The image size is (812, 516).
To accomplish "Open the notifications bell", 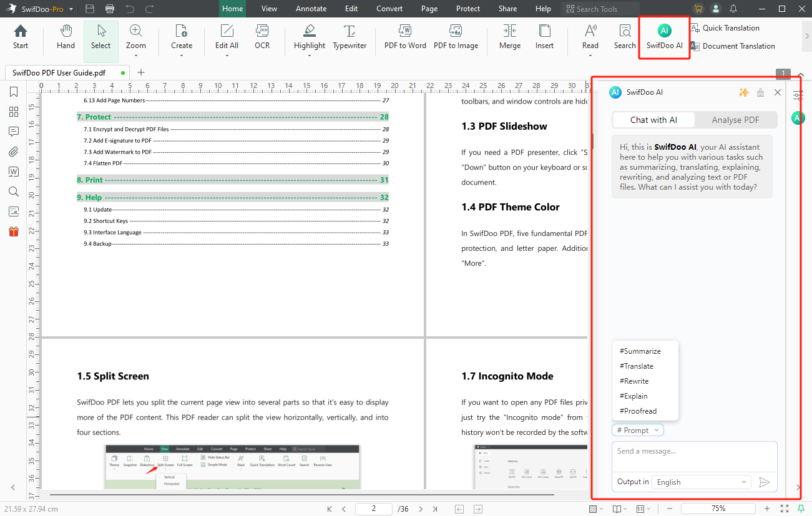I will point(733,9).
